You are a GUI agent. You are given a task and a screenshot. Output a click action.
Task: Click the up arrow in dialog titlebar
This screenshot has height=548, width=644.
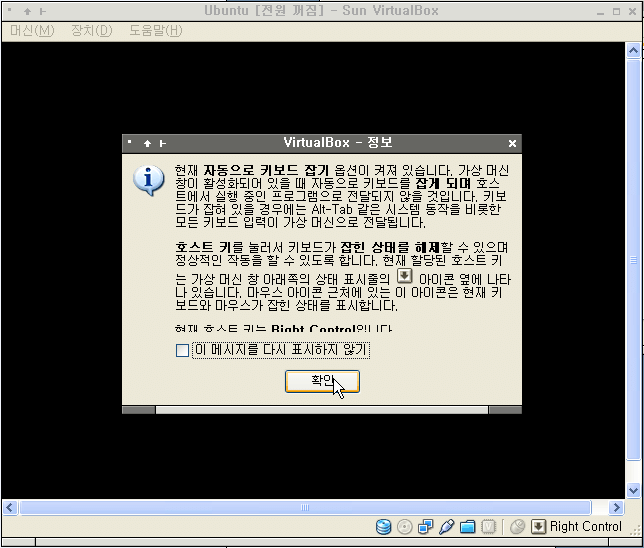coord(147,143)
